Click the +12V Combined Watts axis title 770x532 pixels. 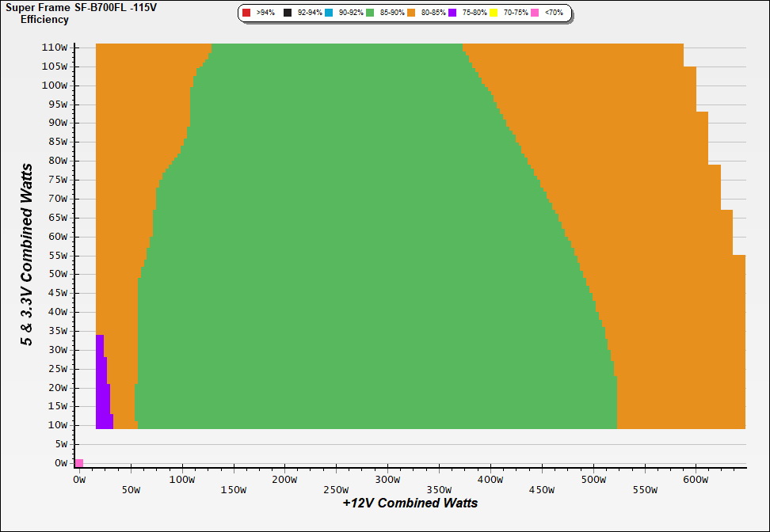coord(410,503)
